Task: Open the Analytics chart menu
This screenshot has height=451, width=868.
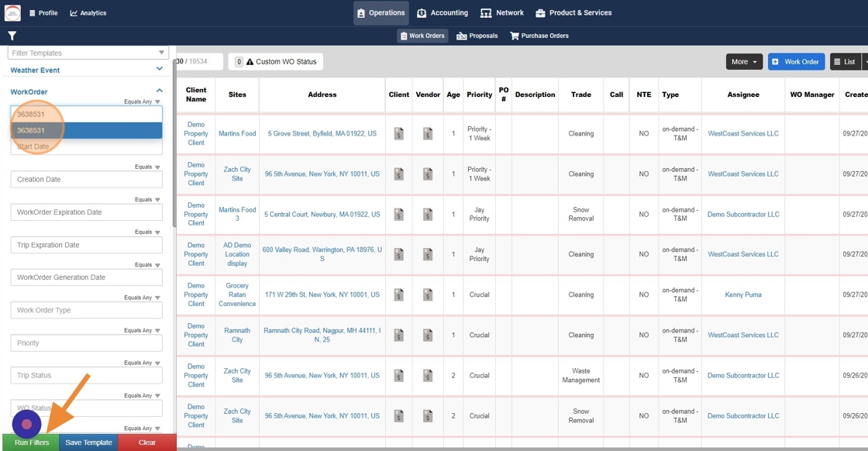Action: point(88,13)
